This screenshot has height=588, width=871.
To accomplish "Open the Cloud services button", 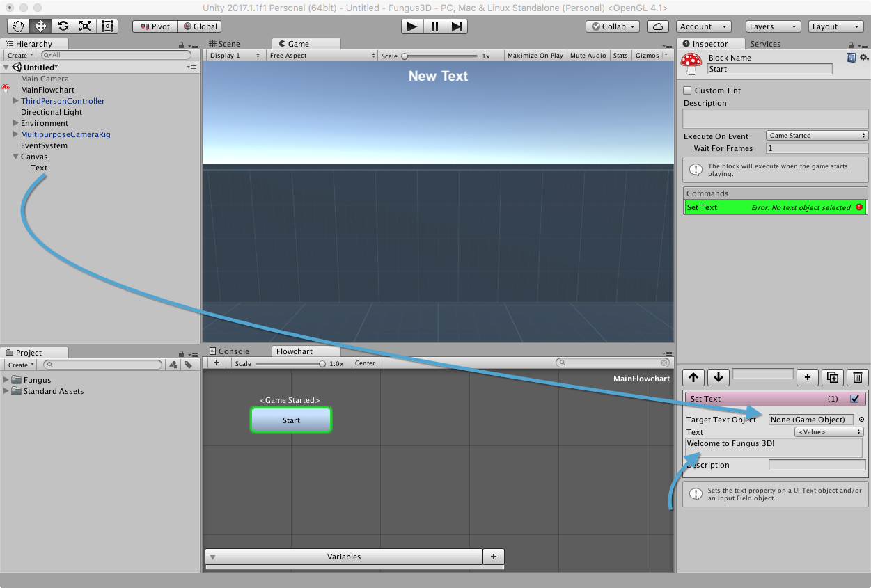I will 658,26.
